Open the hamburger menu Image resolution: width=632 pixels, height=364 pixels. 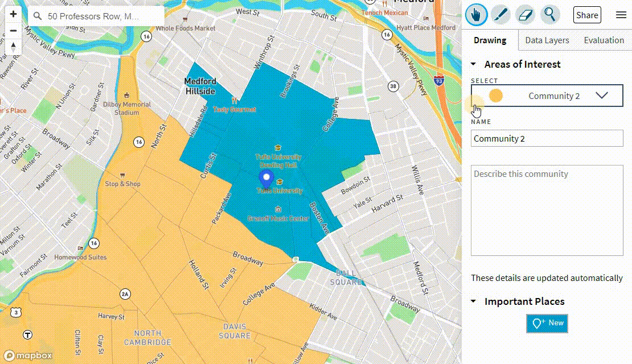pos(621,15)
